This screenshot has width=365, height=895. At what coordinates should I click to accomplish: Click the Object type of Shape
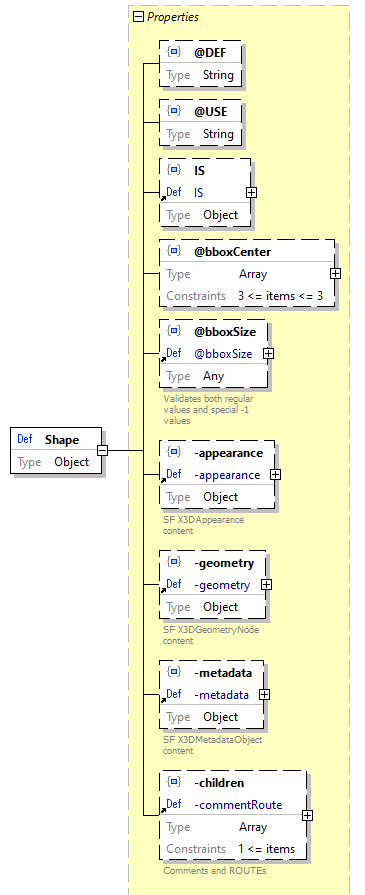pyautogui.click(x=72, y=462)
